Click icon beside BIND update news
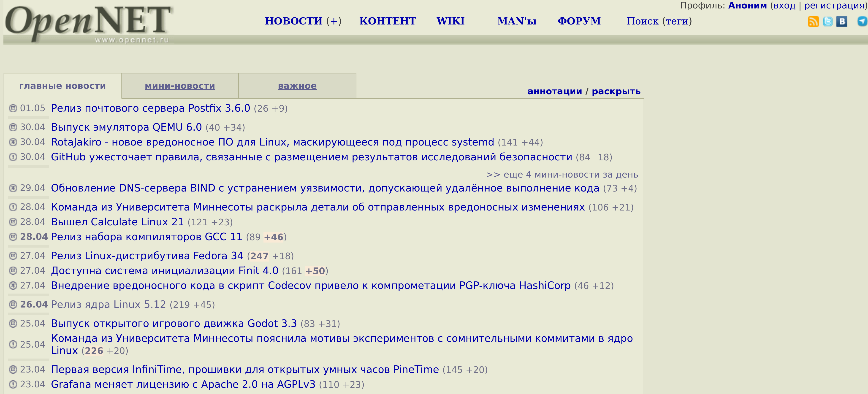The image size is (868, 394). pos(13,188)
